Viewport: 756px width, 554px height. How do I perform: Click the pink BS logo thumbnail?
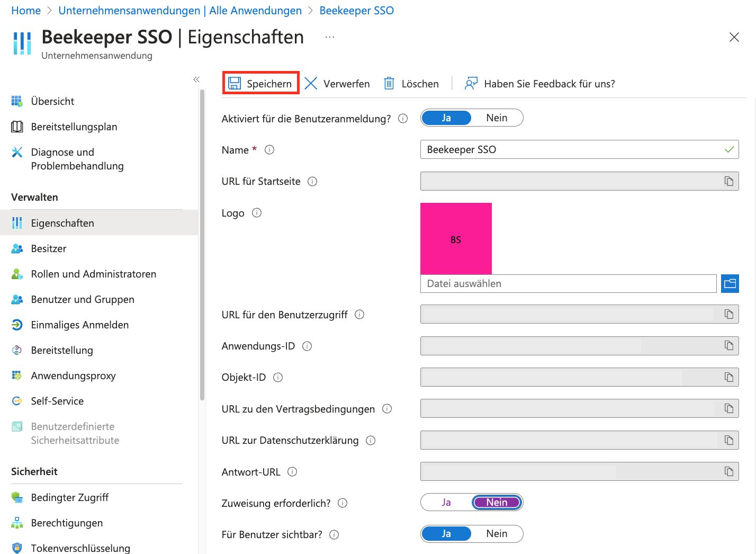tap(456, 238)
